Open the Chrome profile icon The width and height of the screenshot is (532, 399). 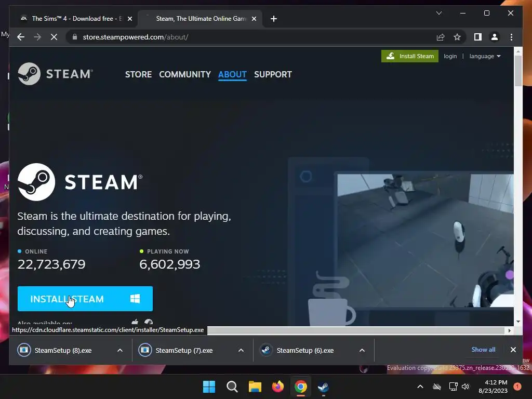click(x=495, y=37)
